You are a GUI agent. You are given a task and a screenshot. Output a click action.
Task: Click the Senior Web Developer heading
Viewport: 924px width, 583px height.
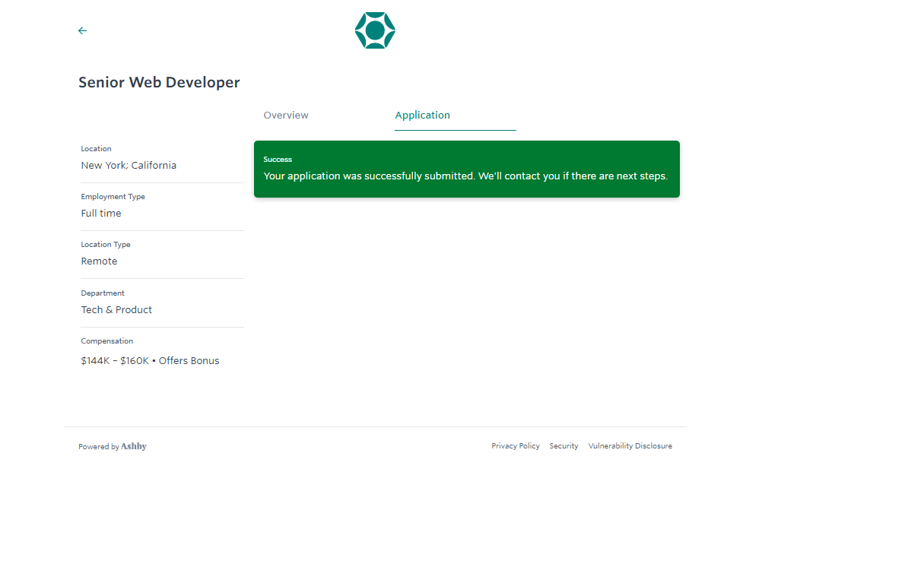(x=159, y=83)
